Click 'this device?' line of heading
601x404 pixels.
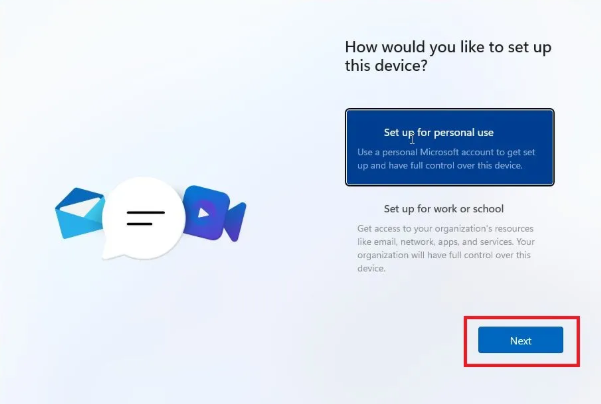386,66
